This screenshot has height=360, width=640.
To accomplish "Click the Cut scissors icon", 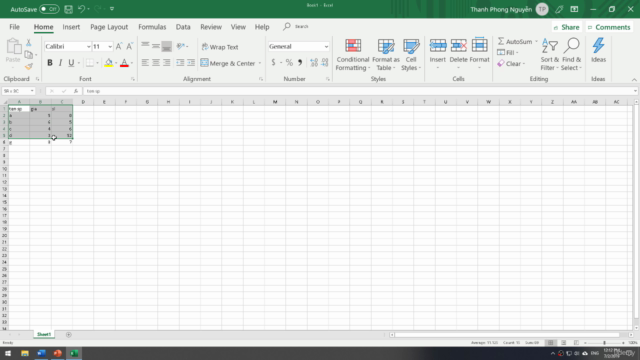I will click(29, 42).
